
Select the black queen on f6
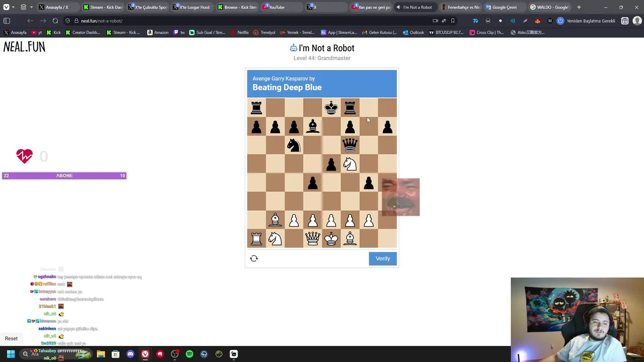350,145
